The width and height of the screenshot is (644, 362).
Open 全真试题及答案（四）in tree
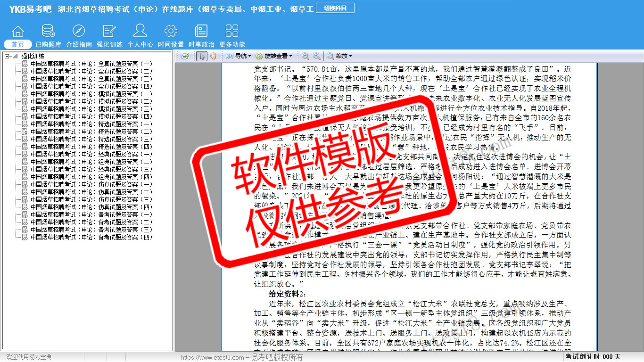coord(91,86)
